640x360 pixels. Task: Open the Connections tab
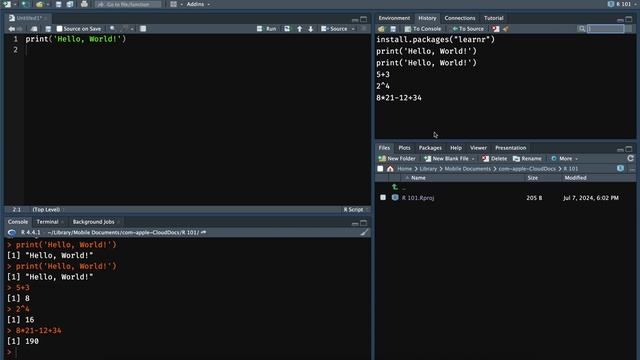[x=460, y=18]
